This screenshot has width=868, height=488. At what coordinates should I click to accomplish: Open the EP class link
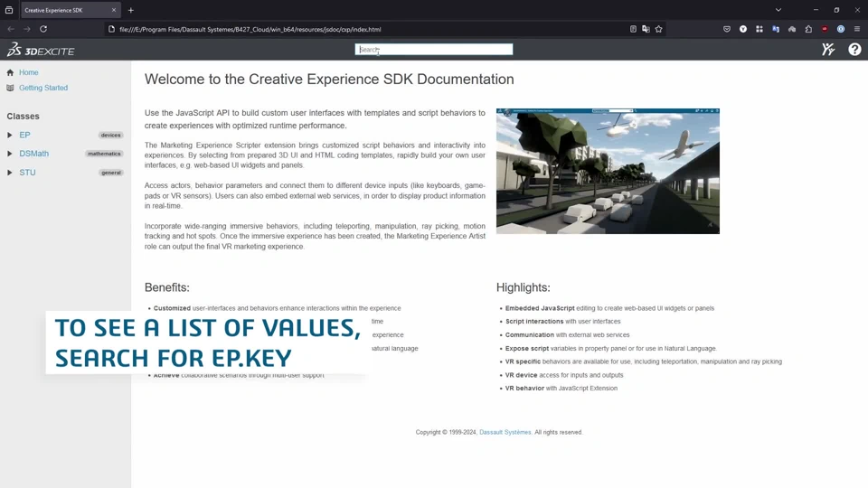tap(25, 135)
